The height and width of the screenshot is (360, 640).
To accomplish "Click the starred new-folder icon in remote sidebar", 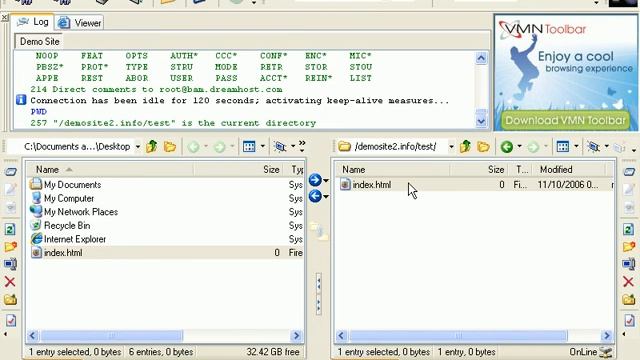I will tap(629, 247).
